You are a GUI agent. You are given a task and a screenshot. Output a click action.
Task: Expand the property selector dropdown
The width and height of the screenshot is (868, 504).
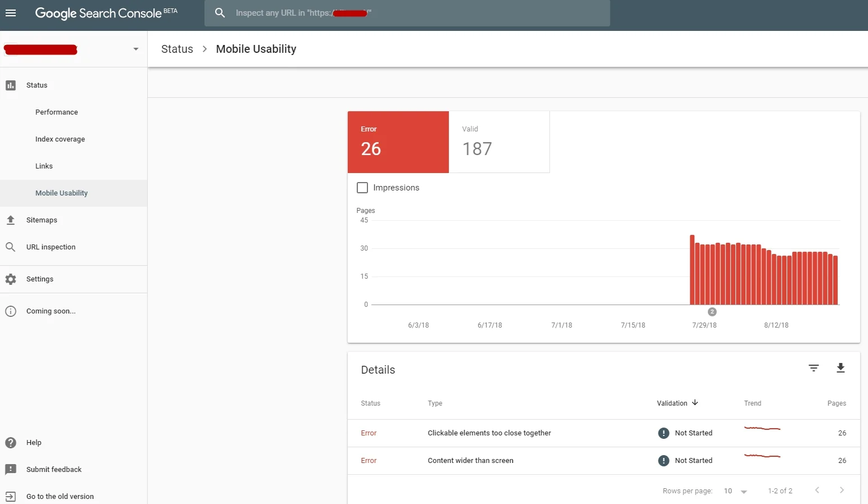(x=136, y=49)
